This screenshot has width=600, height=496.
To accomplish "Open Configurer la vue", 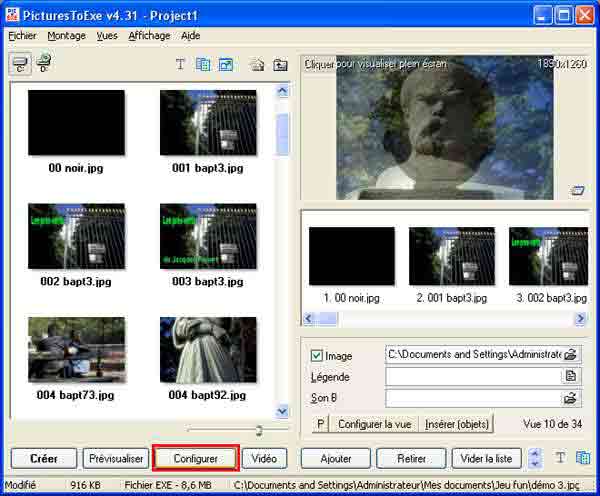I will click(374, 424).
